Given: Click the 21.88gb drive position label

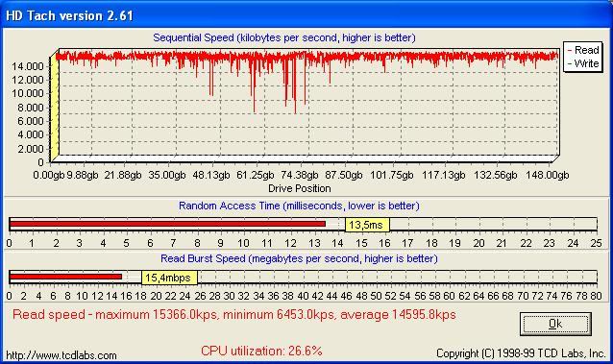Looking at the screenshot, I should click(123, 175).
